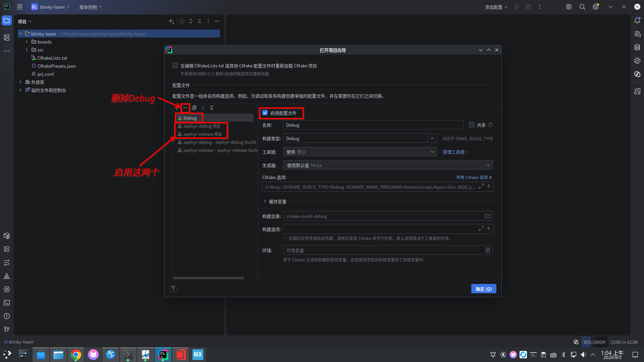Copy the selected CMake profile
The width and height of the screenshot is (644, 362).
[194, 108]
